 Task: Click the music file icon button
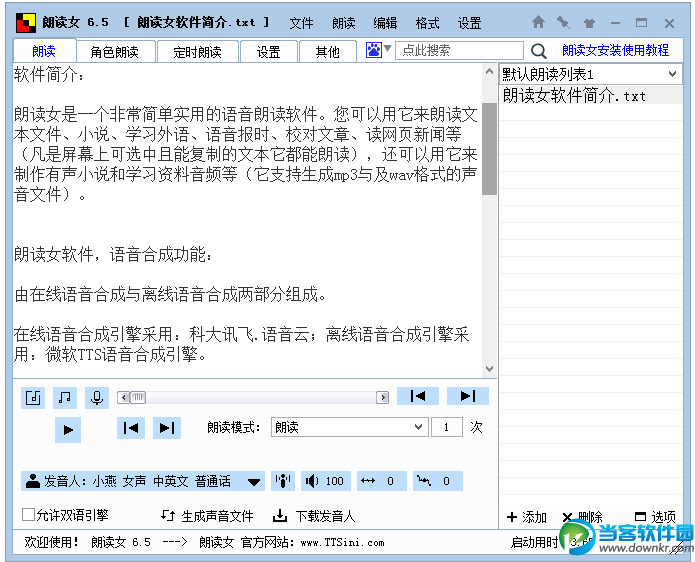click(33, 398)
